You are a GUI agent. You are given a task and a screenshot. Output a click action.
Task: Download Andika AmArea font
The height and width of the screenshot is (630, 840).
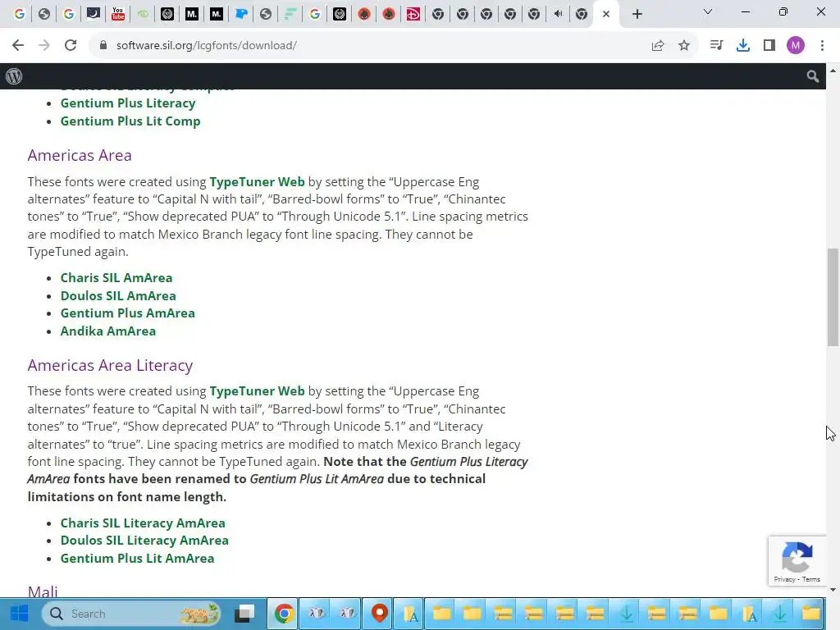click(x=107, y=331)
